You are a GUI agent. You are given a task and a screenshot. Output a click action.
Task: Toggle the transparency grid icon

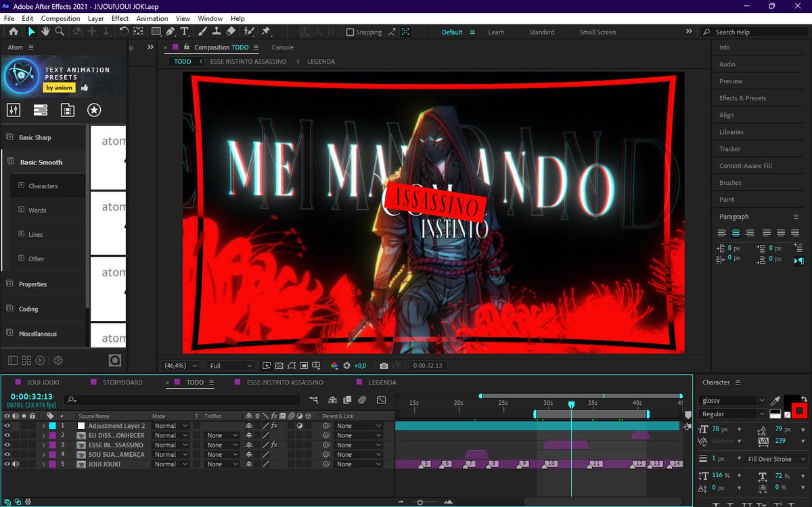tap(279, 366)
